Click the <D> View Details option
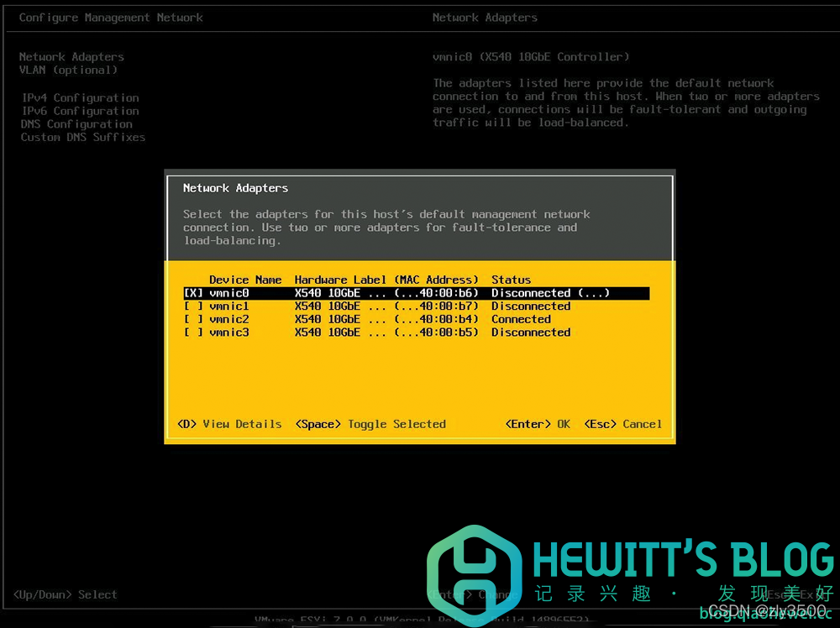This screenshot has height=628, width=840. click(229, 424)
